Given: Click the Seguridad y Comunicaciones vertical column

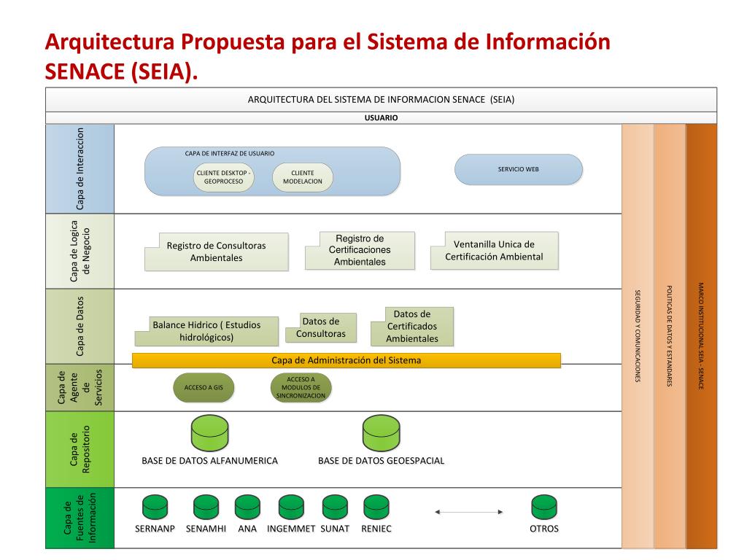Looking at the screenshot, I should [x=638, y=336].
